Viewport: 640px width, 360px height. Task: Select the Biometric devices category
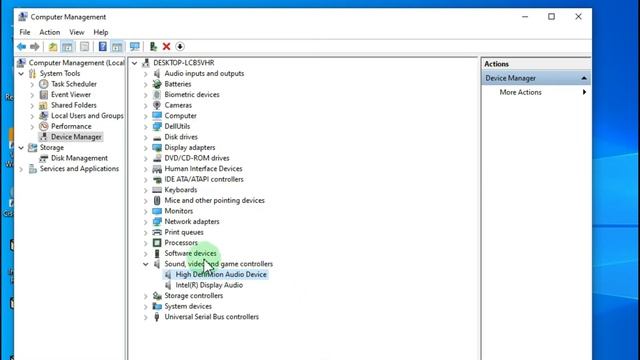pos(192,95)
